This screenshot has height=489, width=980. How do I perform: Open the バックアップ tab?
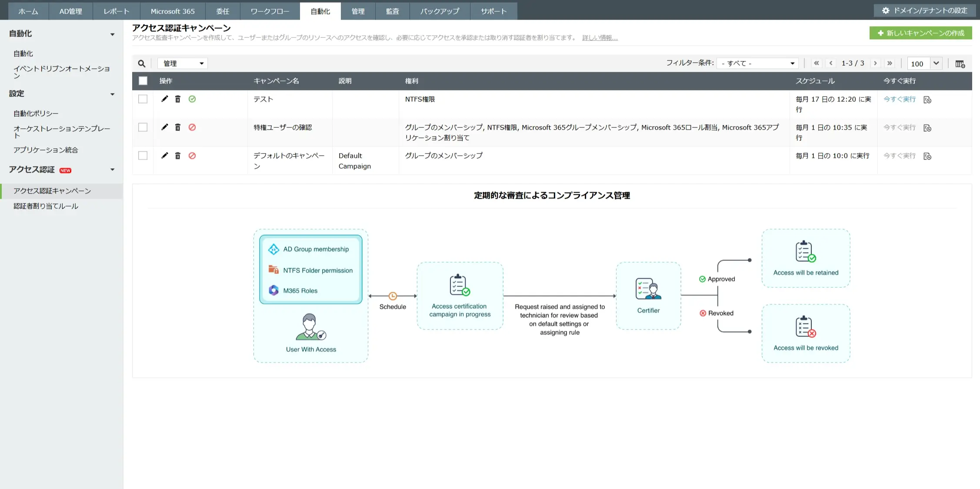click(x=440, y=11)
